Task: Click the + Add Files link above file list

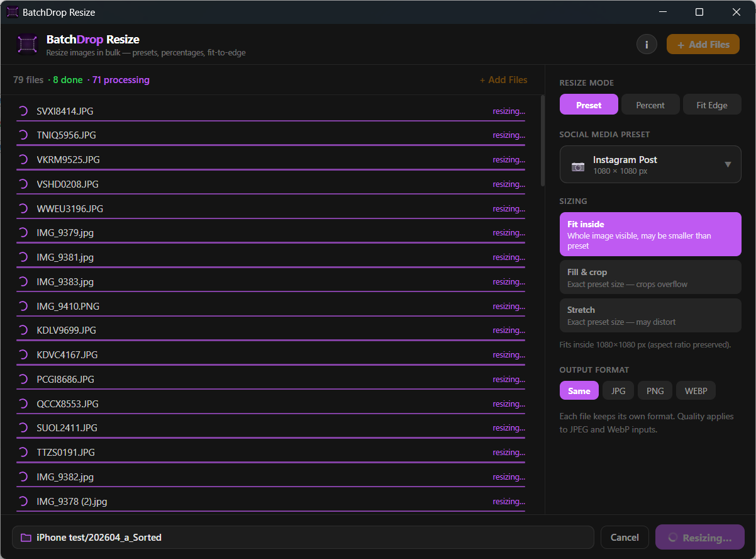Action: (x=503, y=80)
